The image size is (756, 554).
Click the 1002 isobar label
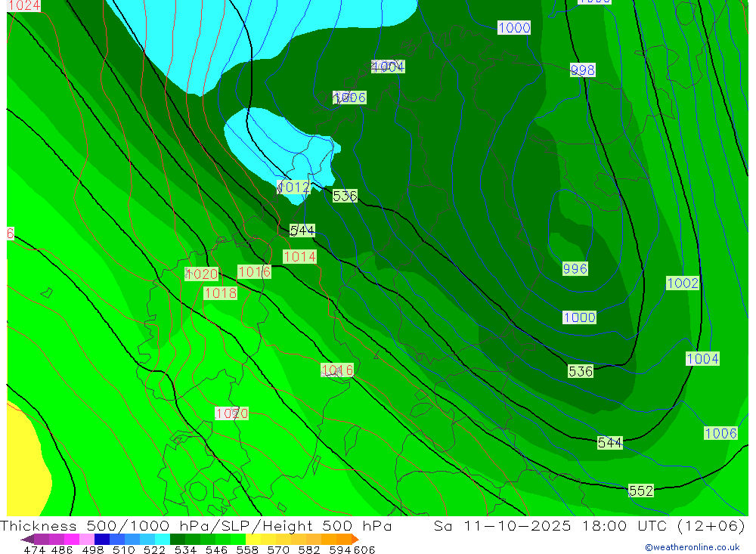pyautogui.click(x=682, y=283)
